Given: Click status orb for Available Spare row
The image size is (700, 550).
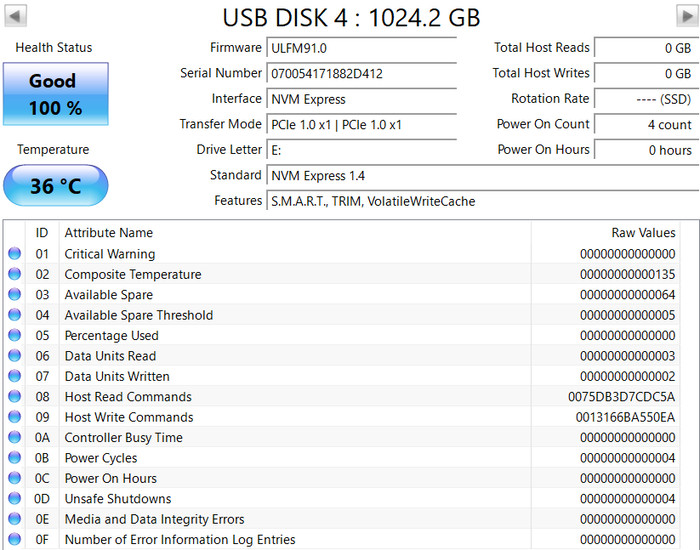Looking at the screenshot, I should [x=14, y=294].
